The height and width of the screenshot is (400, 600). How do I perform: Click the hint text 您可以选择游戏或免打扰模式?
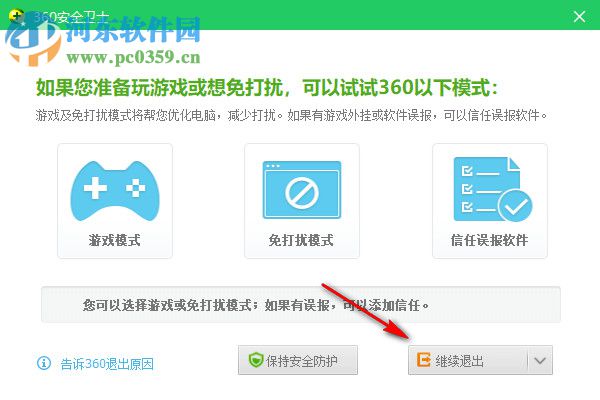pyautogui.click(x=256, y=305)
